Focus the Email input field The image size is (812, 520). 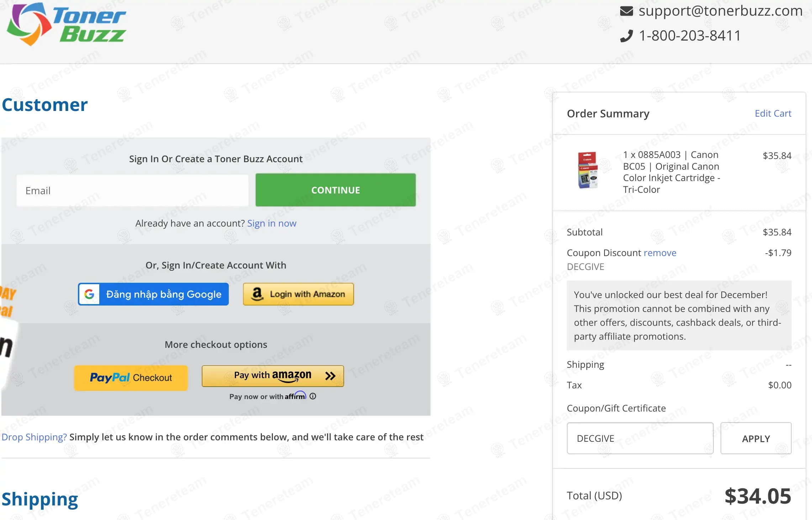pyautogui.click(x=132, y=191)
